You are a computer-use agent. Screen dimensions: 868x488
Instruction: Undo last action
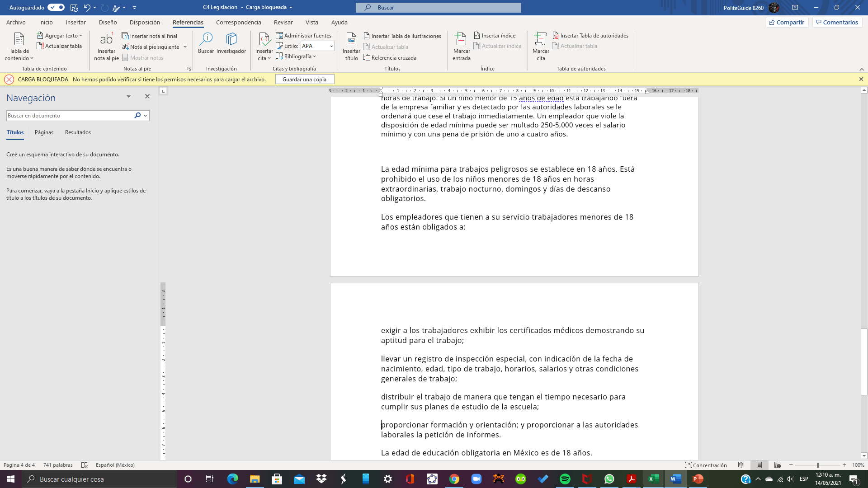tap(87, 8)
